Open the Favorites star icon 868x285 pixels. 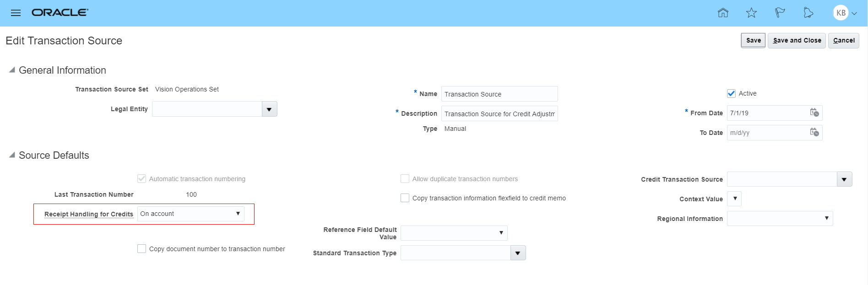[x=751, y=13]
